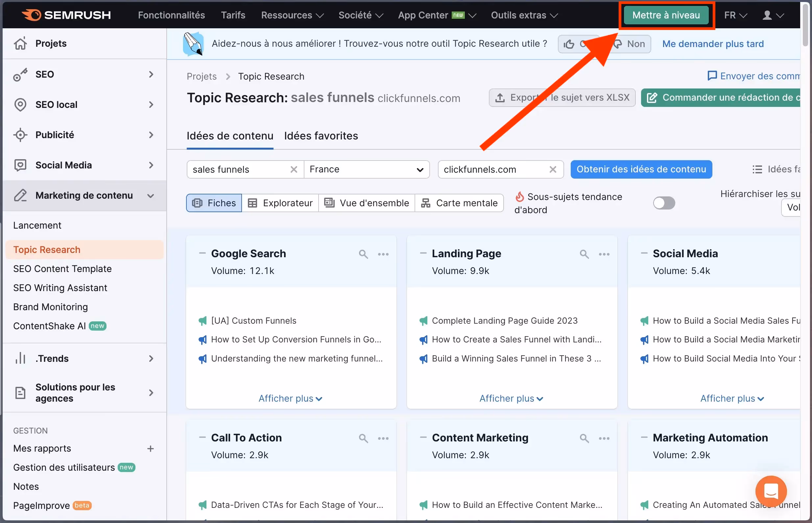The width and height of the screenshot is (812, 523).
Task: Click the Semrush logo
Action: pos(66,15)
